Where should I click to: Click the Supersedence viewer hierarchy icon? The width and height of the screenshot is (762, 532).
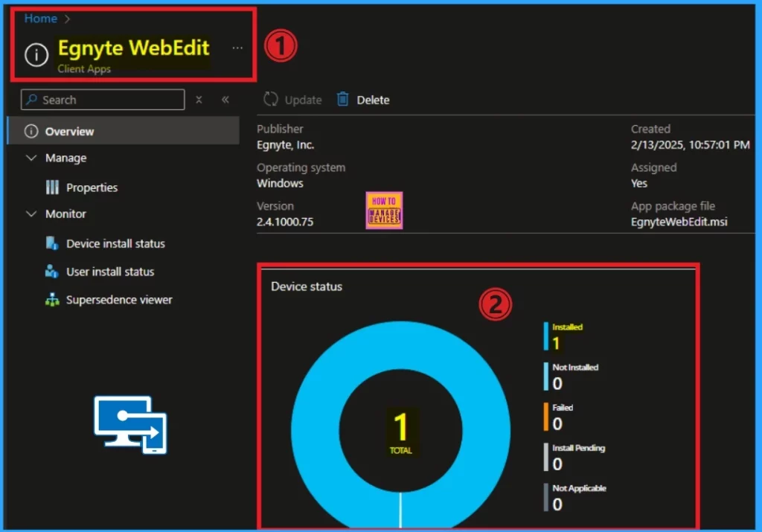52,300
